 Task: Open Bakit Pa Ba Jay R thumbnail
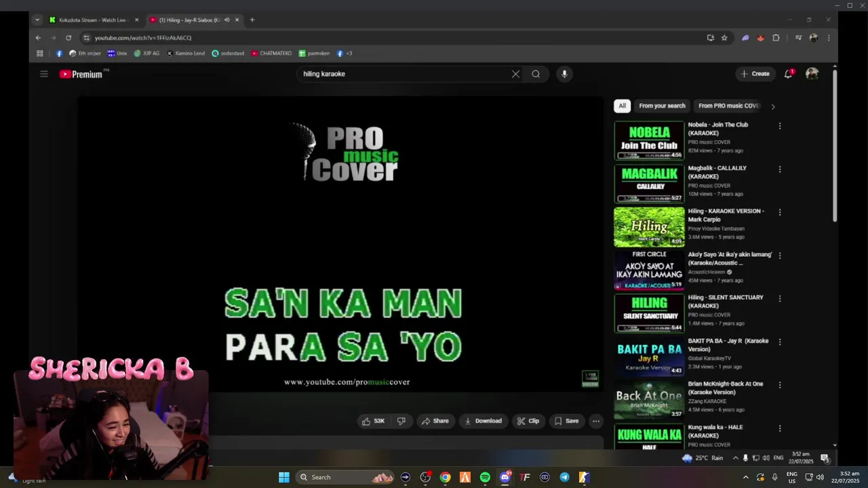pyautogui.click(x=649, y=357)
